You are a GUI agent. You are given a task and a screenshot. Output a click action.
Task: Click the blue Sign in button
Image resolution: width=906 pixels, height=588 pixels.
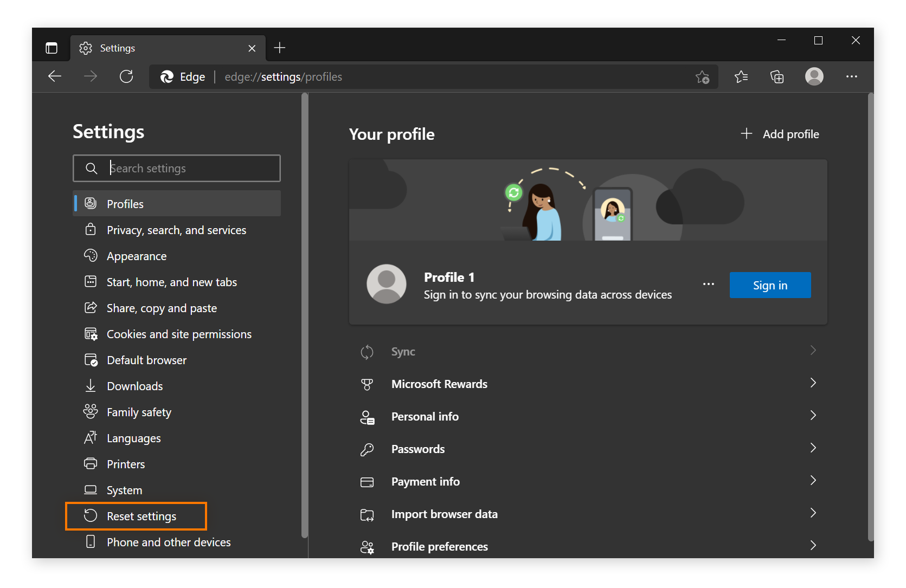pos(770,285)
